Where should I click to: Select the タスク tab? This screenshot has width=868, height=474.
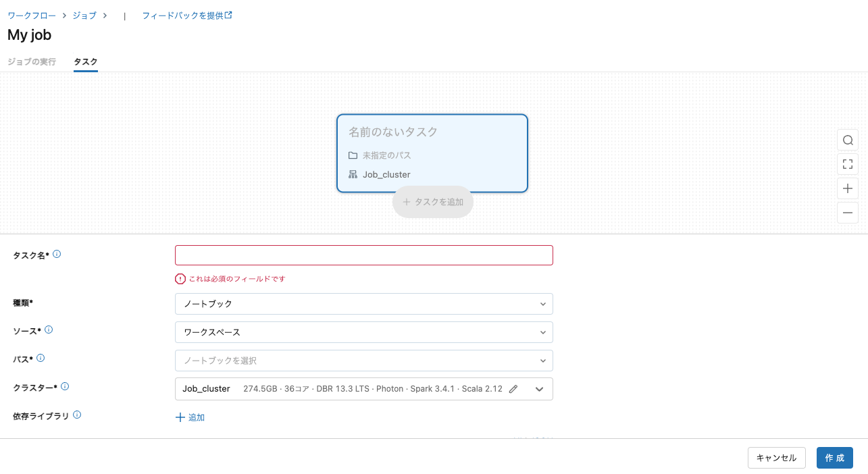pyautogui.click(x=85, y=61)
